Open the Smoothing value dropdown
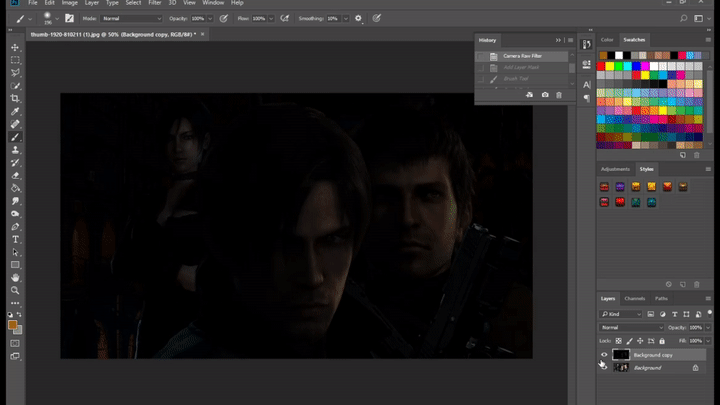 click(x=346, y=18)
